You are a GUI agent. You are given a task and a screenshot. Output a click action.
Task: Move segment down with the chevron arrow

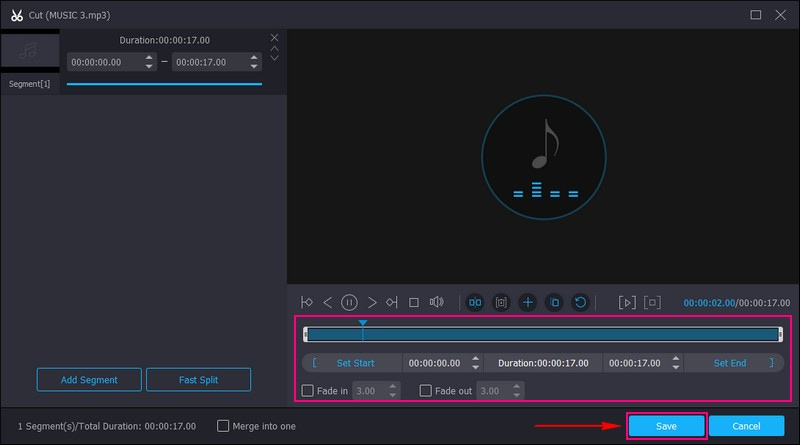click(x=275, y=60)
